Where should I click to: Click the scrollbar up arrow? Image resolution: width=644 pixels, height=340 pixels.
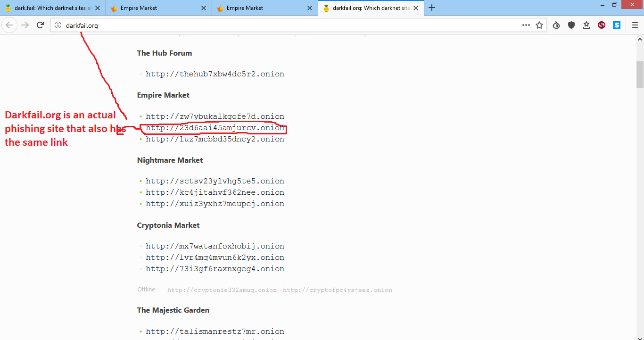click(640, 39)
